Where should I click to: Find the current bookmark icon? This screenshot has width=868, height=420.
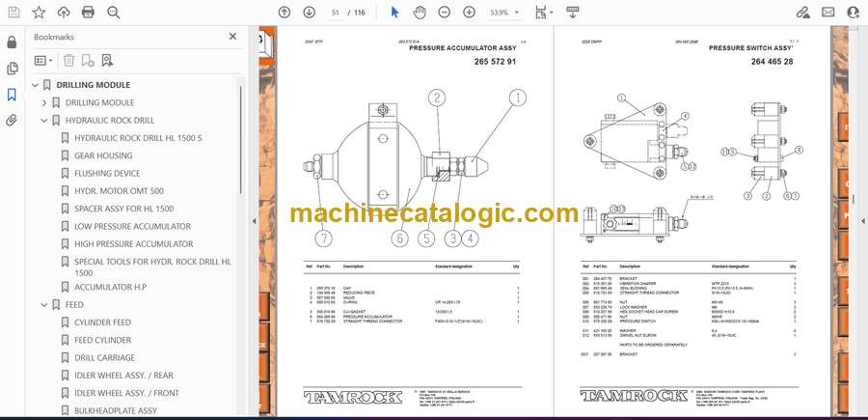tap(107, 61)
